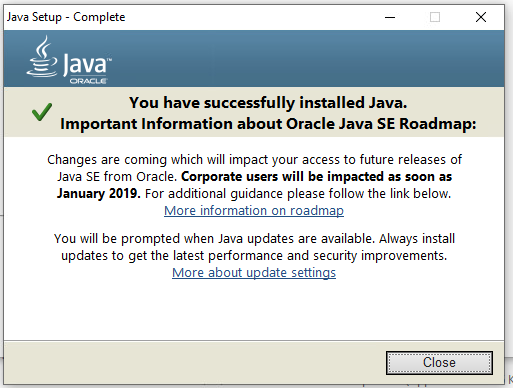Open the More information on roadmap link
The image size is (513, 388).
click(x=254, y=211)
